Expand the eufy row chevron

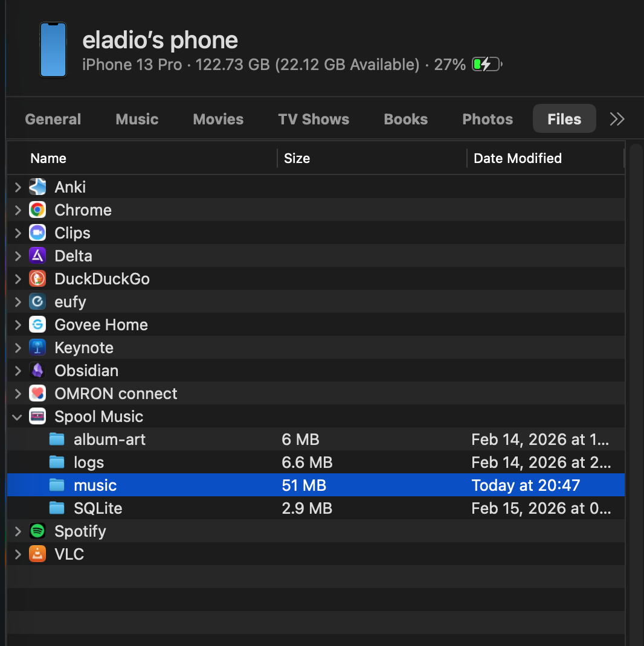[x=18, y=302]
